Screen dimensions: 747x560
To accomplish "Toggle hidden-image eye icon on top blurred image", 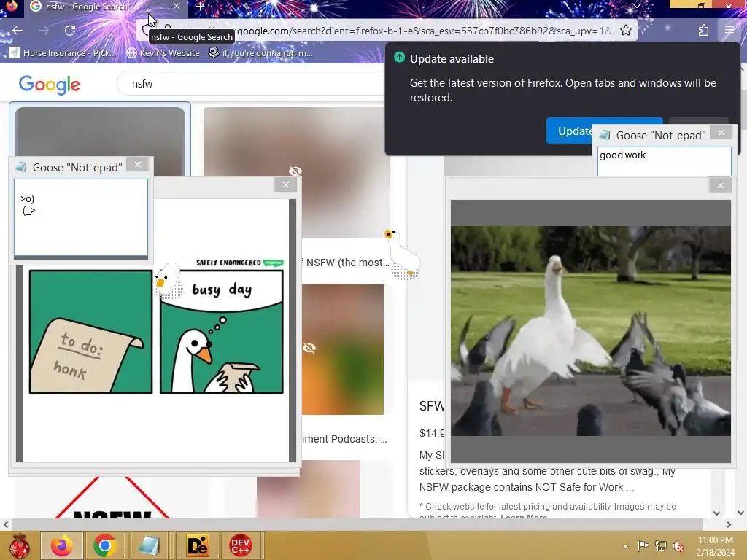I will click(295, 171).
